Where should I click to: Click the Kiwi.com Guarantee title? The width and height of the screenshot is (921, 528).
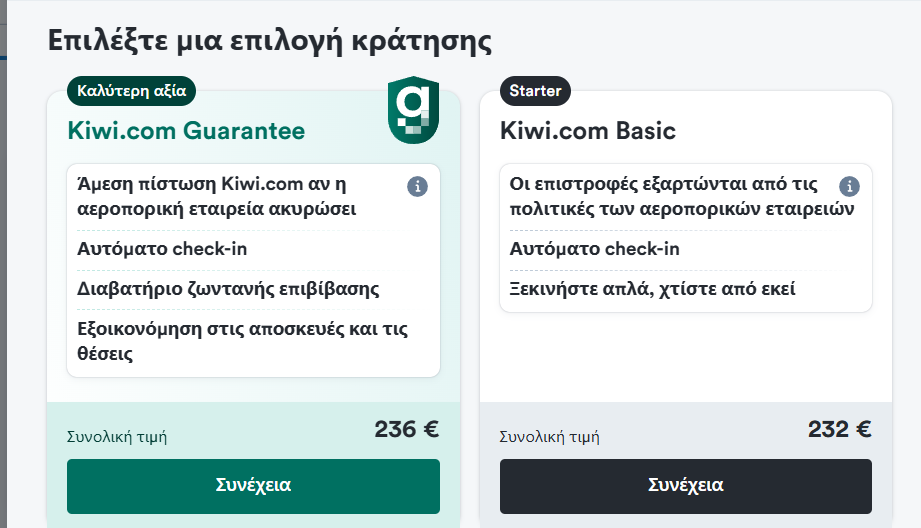coord(186,130)
